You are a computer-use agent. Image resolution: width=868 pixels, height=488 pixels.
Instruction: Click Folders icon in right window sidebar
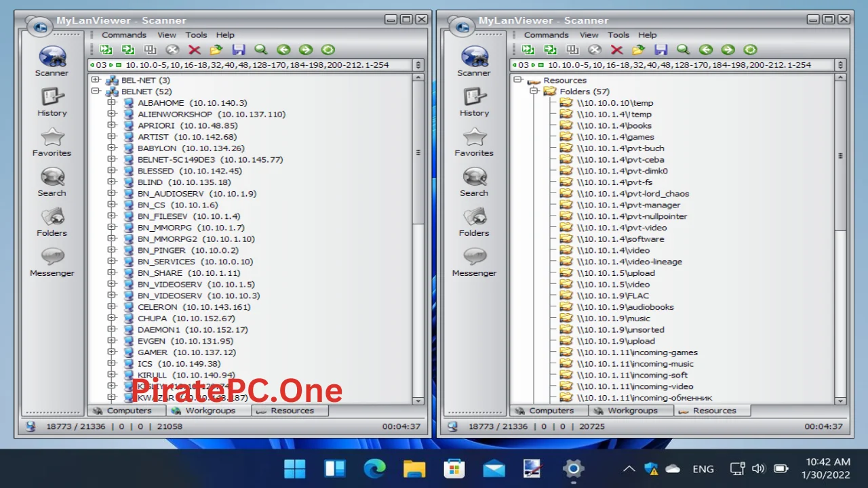point(475,217)
